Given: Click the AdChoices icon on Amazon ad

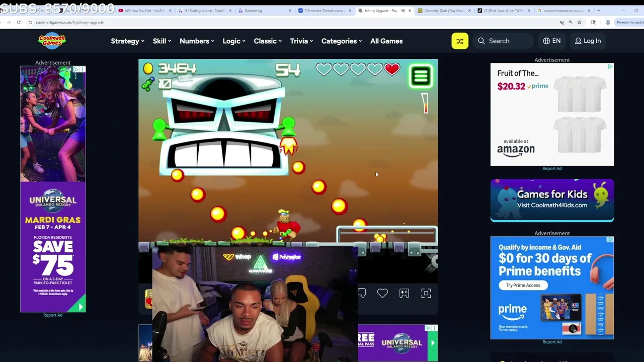Looking at the screenshot, I should click(x=610, y=66).
